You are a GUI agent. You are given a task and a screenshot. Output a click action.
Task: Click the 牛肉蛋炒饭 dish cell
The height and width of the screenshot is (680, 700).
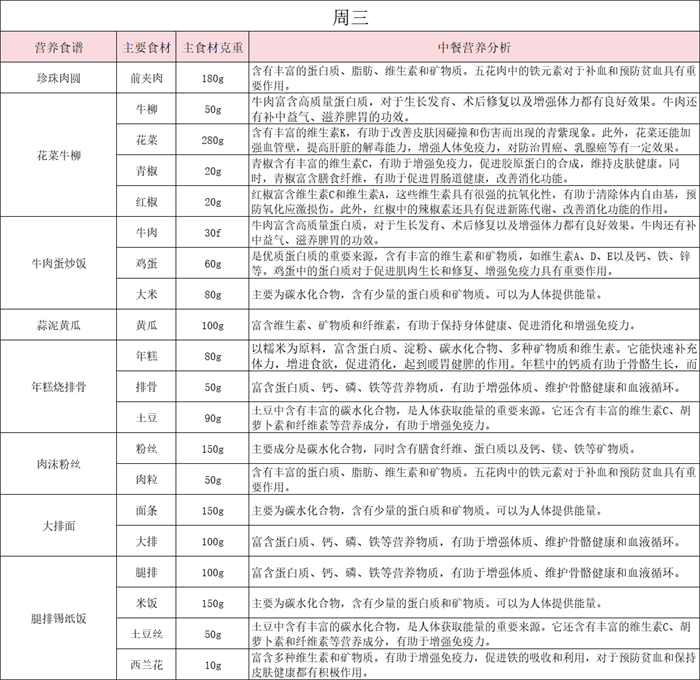pyautogui.click(x=59, y=264)
